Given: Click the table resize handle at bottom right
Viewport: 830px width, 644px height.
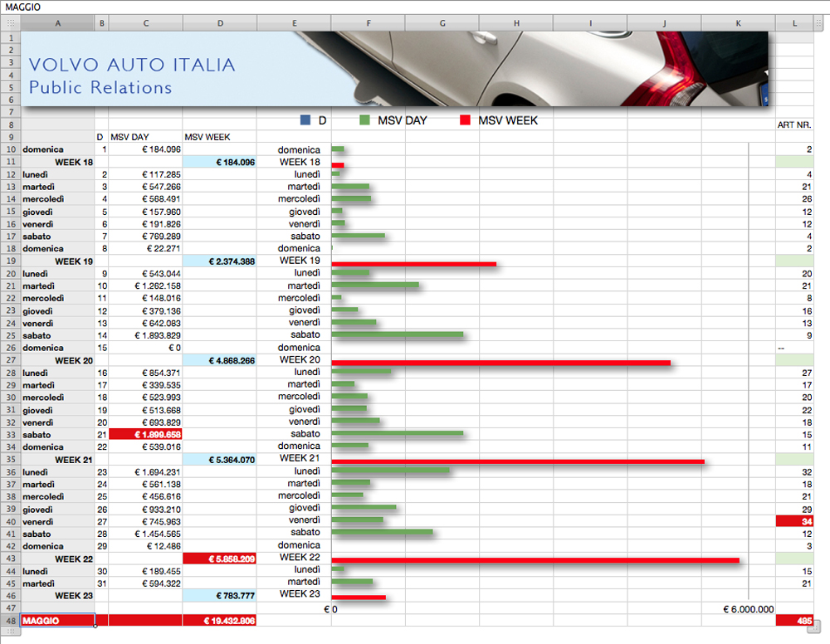Looking at the screenshot, I should click(818, 627).
